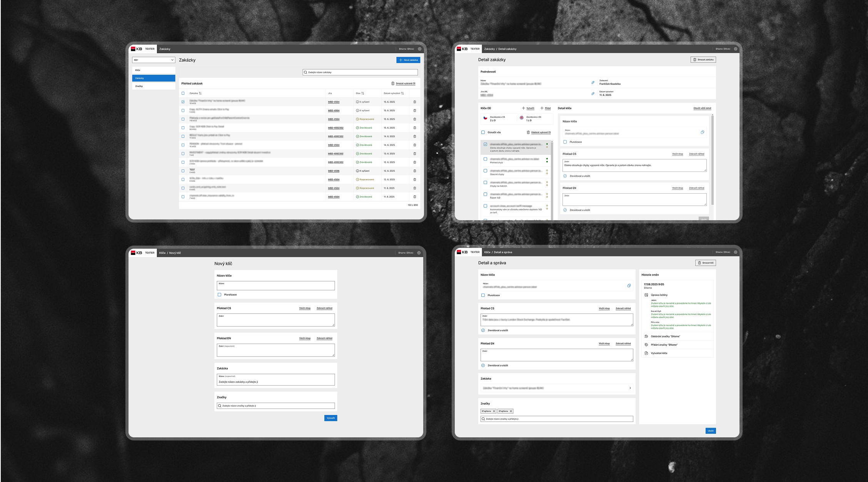Click pencil edit icon next to Jira URL
Screen dimensions: 868x482
[x=593, y=94]
